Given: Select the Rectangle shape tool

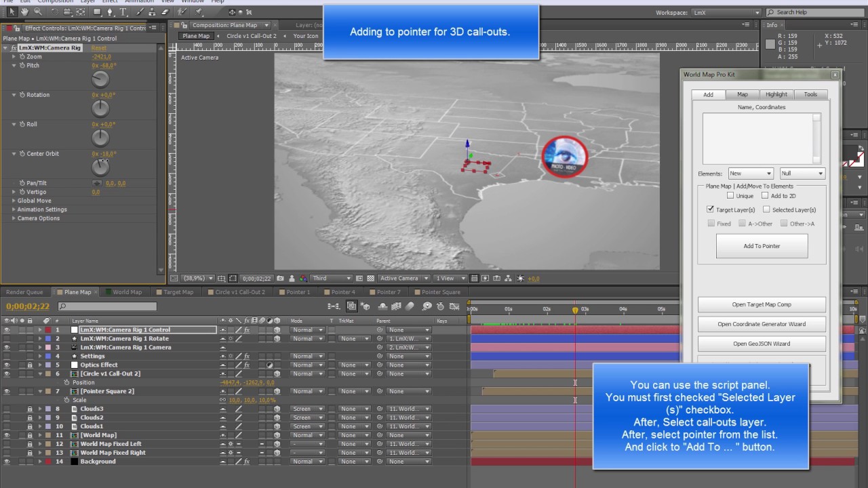Looking at the screenshot, I should click(x=98, y=12).
